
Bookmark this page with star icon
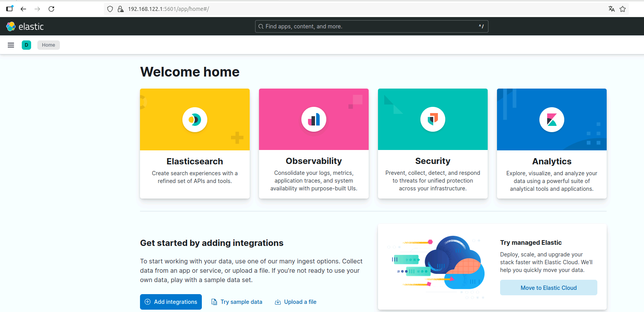(x=623, y=9)
